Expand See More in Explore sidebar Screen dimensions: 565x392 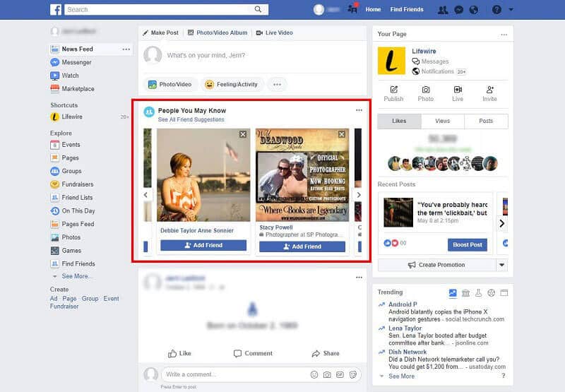(76, 276)
